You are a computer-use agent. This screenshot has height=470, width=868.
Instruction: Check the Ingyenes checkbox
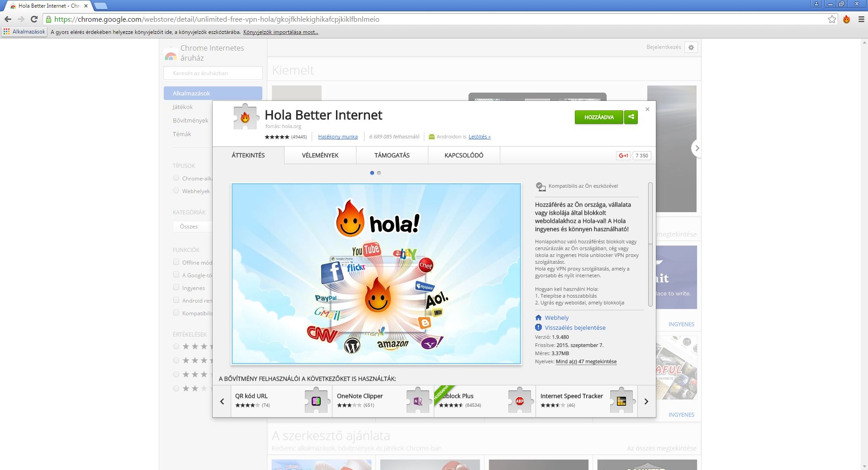tap(176, 287)
